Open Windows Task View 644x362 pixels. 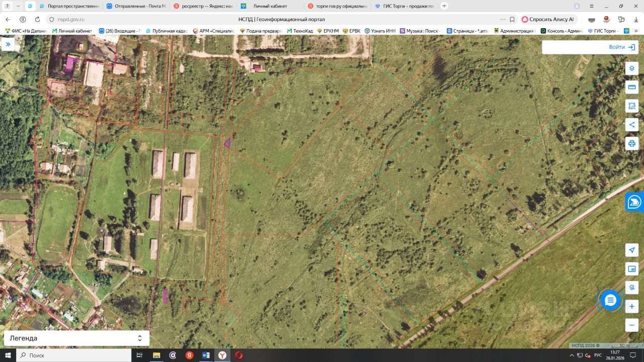coord(139,355)
